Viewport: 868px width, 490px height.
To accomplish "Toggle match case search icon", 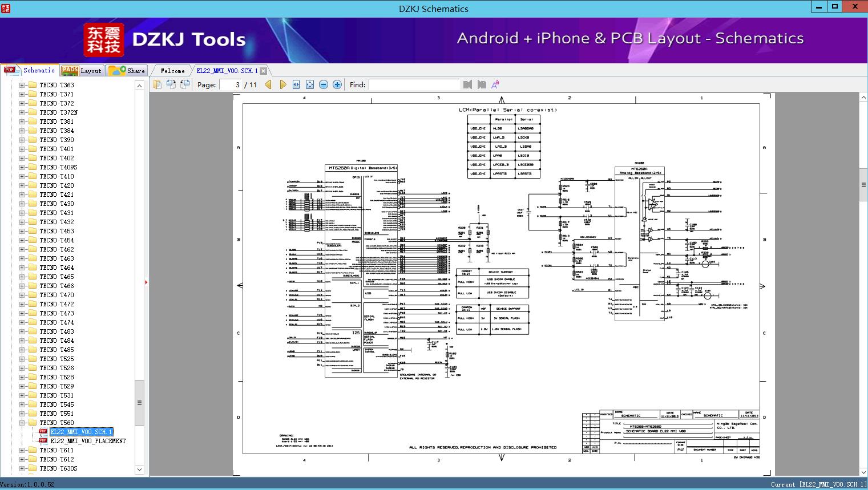I will (x=495, y=84).
